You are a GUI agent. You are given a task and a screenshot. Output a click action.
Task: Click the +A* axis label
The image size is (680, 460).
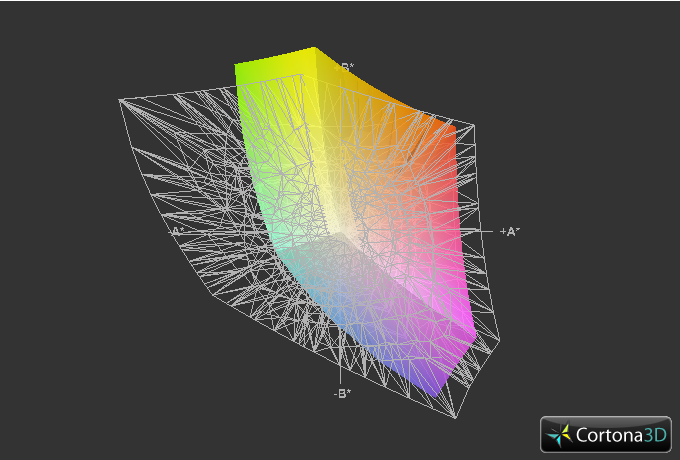(x=509, y=232)
